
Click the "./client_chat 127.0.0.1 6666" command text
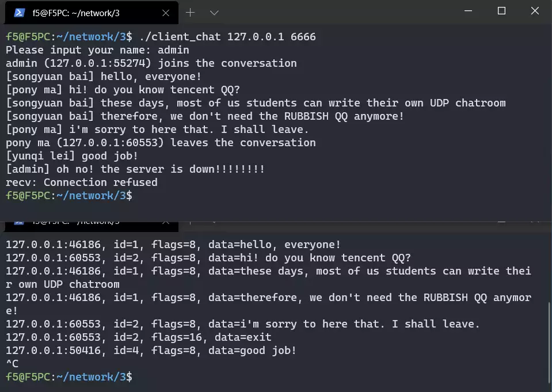pos(227,37)
